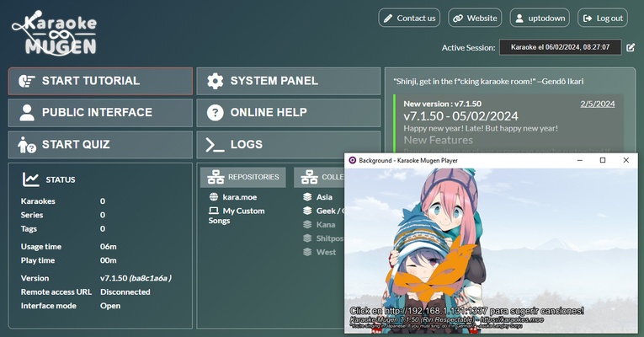Click the gear icon on System Panel

point(215,81)
